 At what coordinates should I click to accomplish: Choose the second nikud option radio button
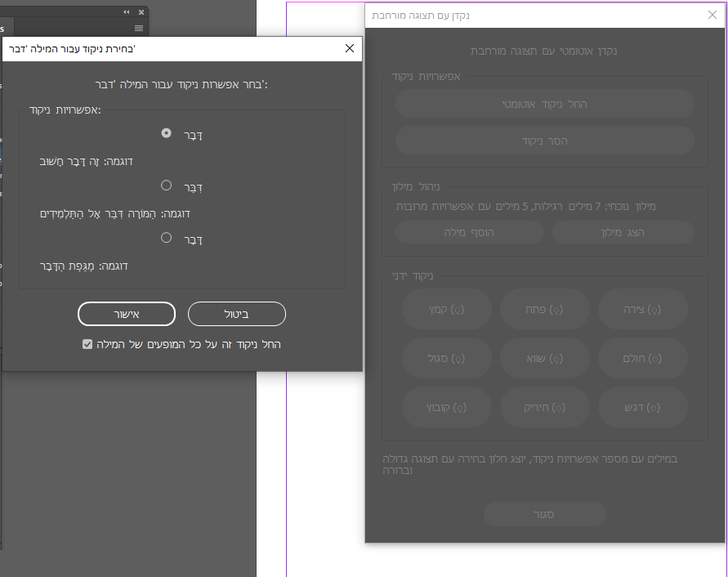click(167, 186)
